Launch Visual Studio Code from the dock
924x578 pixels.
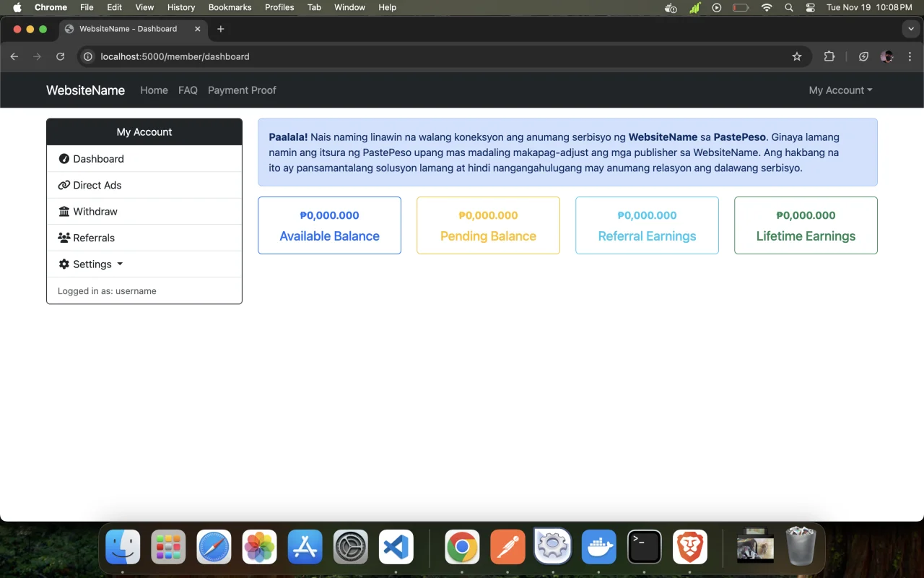tap(396, 547)
